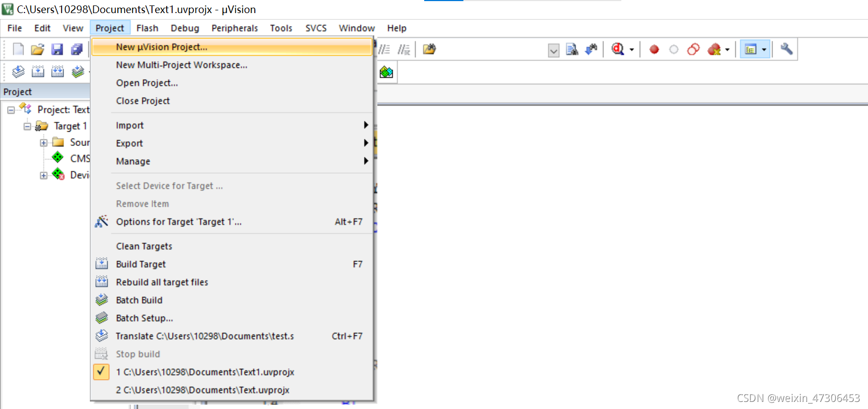The height and width of the screenshot is (409, 868).
Task: Click the comment selection toolbar icon
Action: tap(384, 50)
